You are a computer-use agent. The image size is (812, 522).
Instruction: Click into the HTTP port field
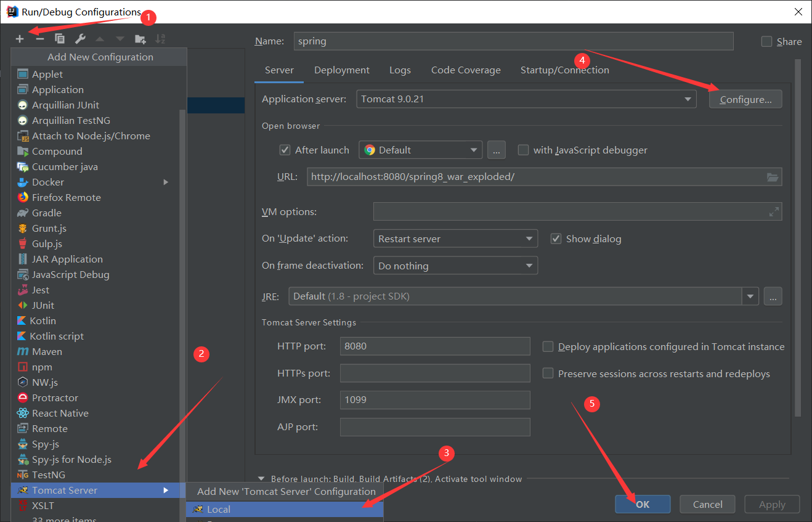[435, 346]
